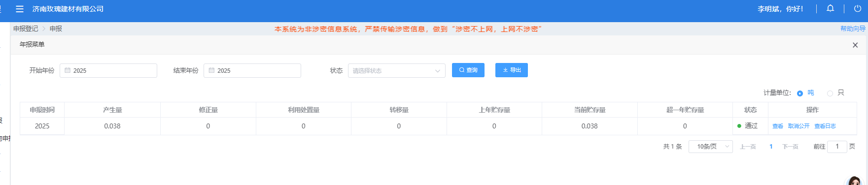Image resolution: width=868 pixels, height=185 pixels.
Task: Go to 上一页 previous page
Action: pyautogui.click(x=748, y=147)
